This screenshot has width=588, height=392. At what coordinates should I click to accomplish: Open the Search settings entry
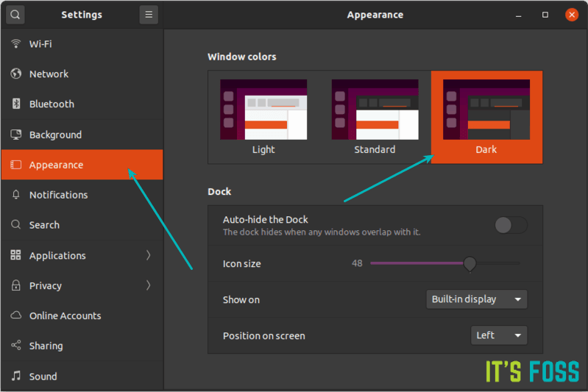44,225
